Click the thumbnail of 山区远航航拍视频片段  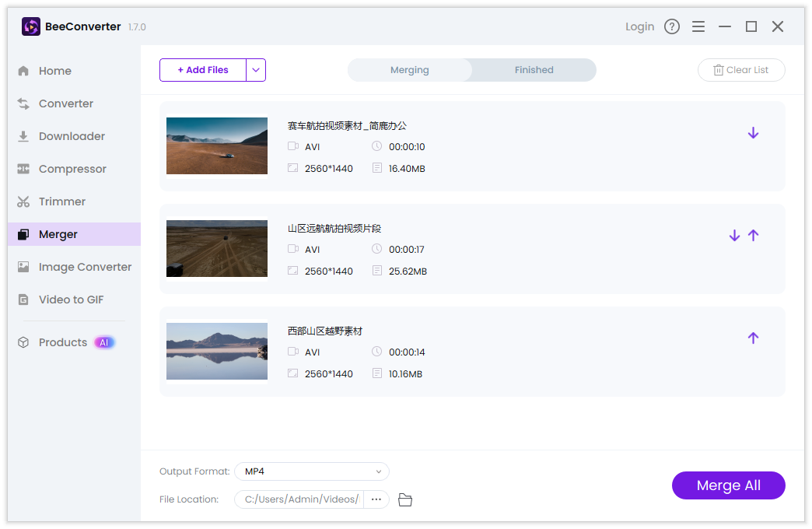tap(216, 248)
